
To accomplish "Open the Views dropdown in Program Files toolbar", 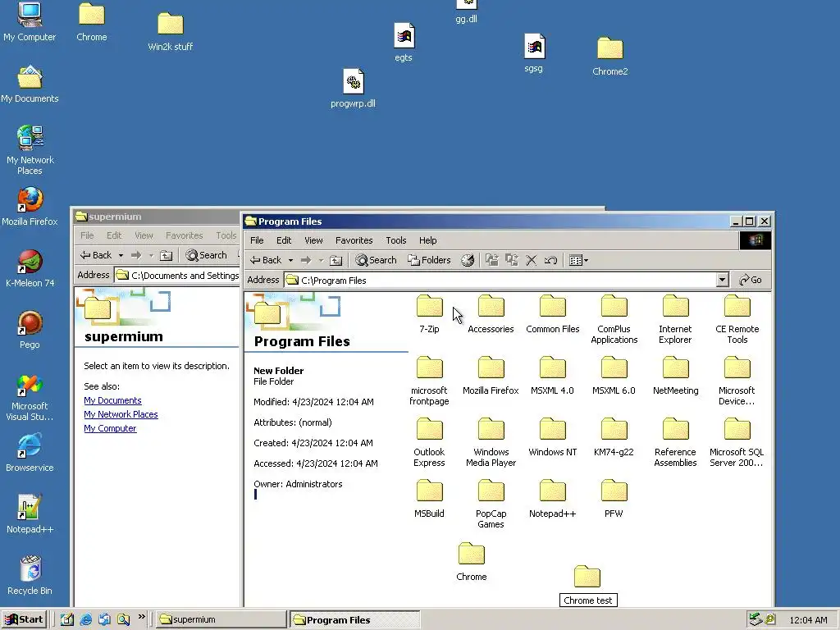I will pyautogui.click(x=578, y=260).
